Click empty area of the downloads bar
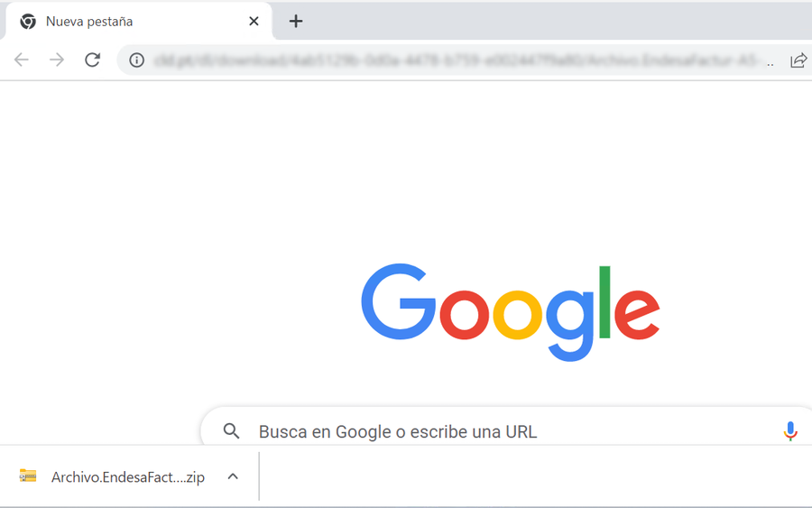The width and height of the screenshot is (812, 508). (533, 476)
